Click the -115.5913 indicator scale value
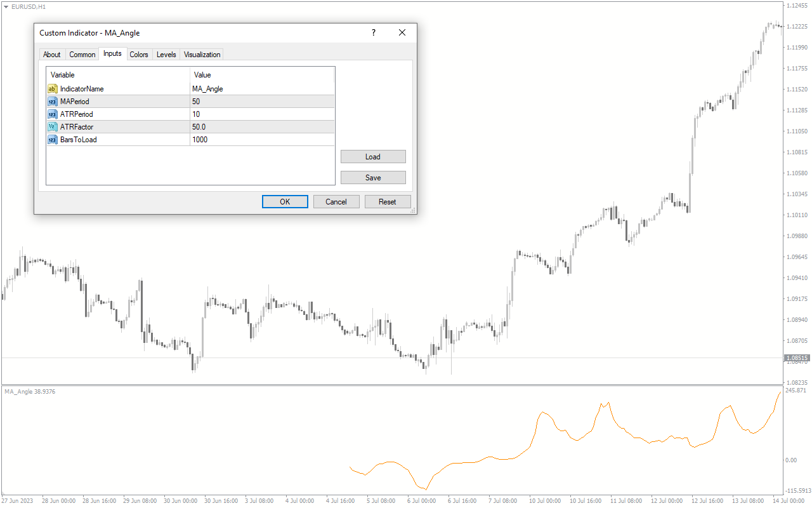812x508 pixels. pyautogui.click(x=798, y=491)
